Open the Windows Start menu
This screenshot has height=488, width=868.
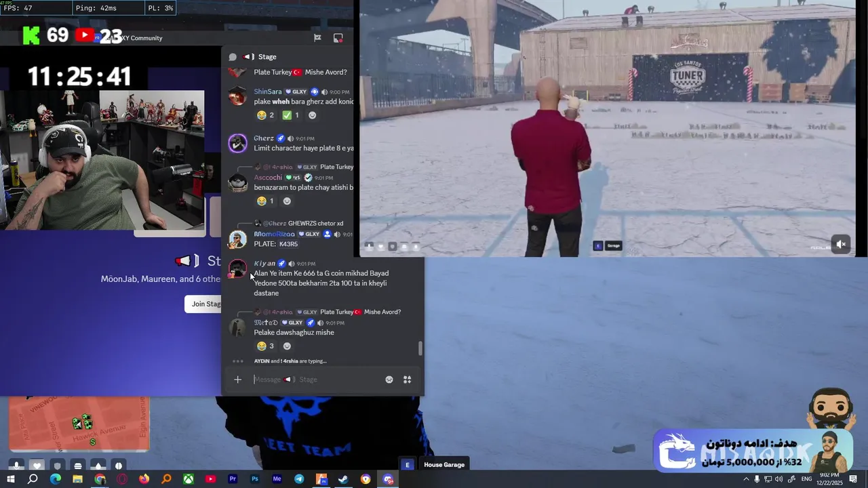(11, 479)
